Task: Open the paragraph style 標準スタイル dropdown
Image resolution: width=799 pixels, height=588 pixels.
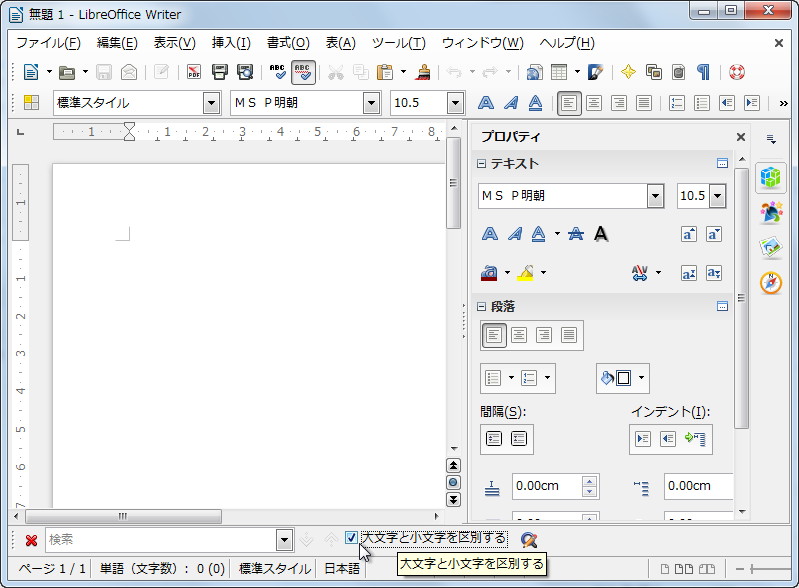Action: pos(211,103)
